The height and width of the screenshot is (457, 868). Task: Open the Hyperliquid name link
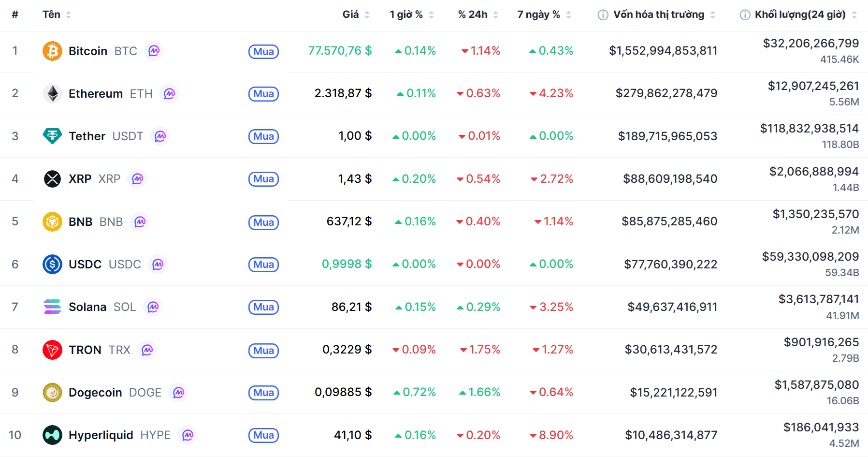(x=101, y=435)
